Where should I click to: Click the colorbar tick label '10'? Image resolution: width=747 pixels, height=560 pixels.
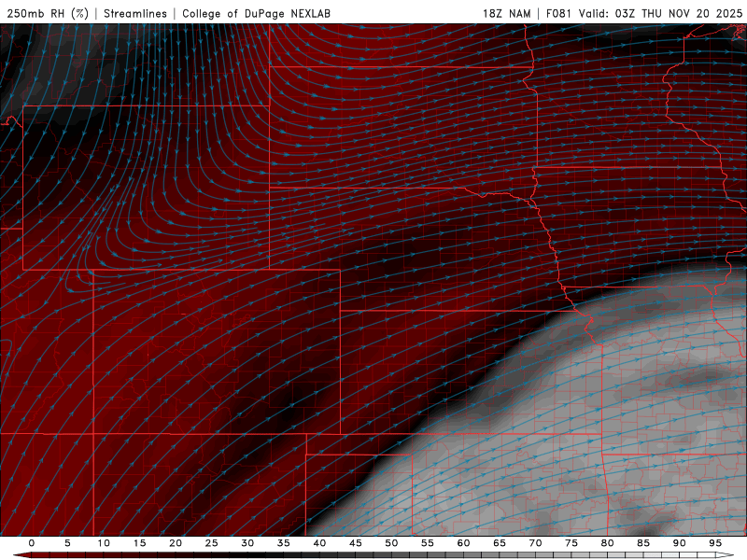104,543
